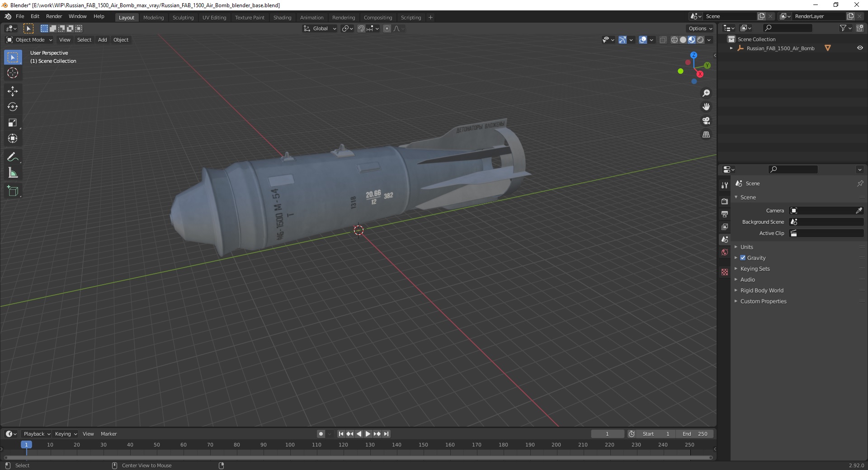
Task: Open the Keying menu
Action: (66, 434)
